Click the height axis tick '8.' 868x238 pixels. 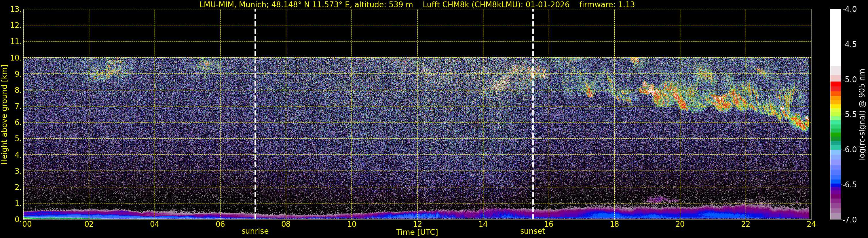[x=18, y=90]
